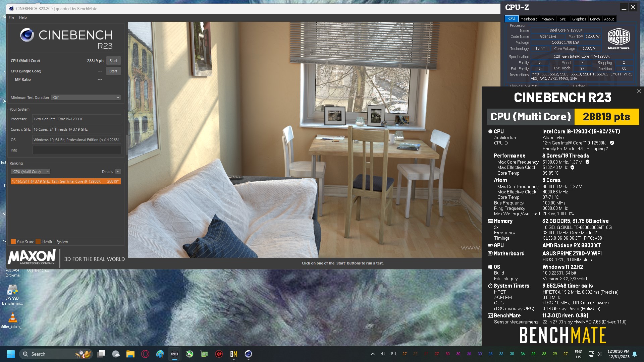Click the empty Info text field
This screenshot has height=362, width=644.
pyautogui.click(x=76, y=150)
